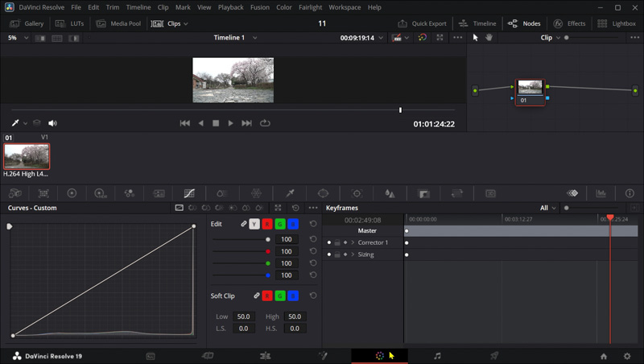The height and width of the screenshot is (364, 644).
Task: Open the Stereoscopic 3D palette
Action: 490,193
